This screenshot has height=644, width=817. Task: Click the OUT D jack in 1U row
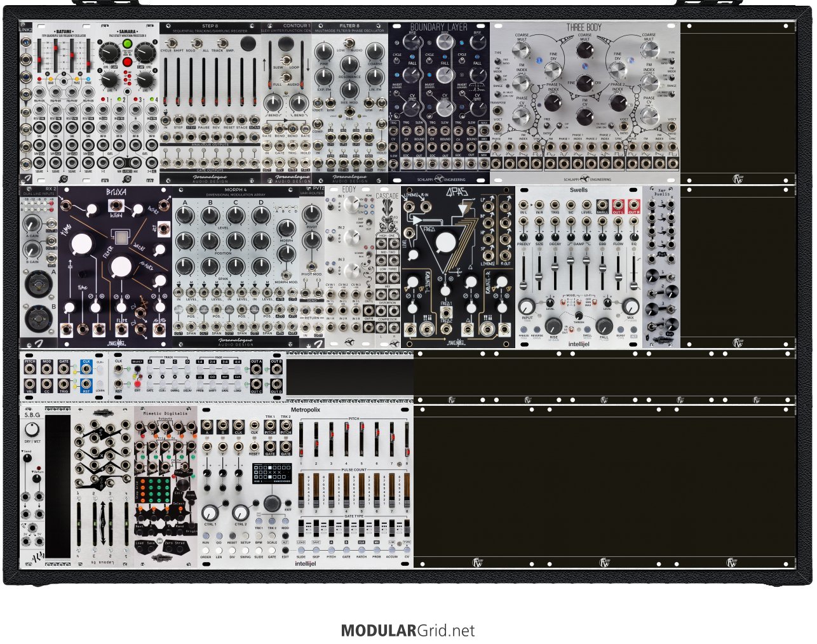pos(276,384)
